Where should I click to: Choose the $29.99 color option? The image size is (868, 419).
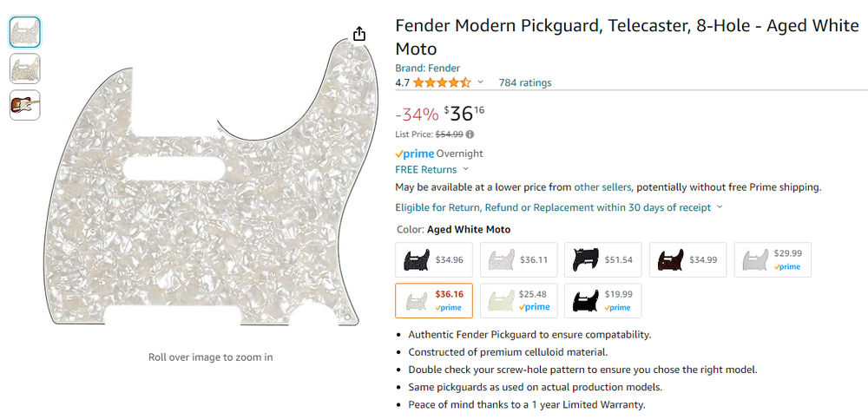(x=773, y=259)
